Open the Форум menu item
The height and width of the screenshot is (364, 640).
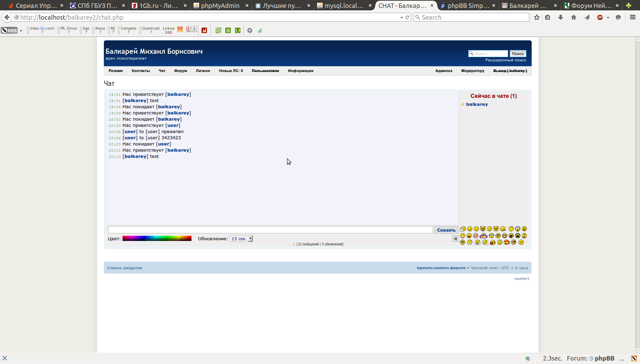[180, 71]
